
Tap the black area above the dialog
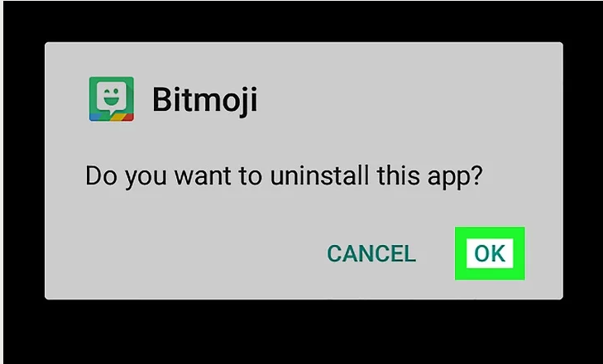301,21
